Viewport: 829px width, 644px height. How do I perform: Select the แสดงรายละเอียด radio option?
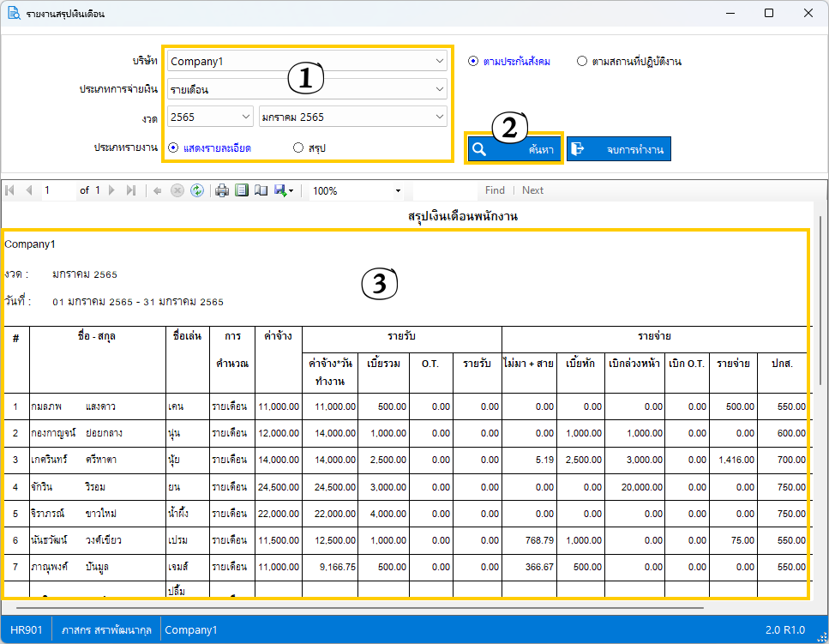pyautogui.click(x=173, y=147)
